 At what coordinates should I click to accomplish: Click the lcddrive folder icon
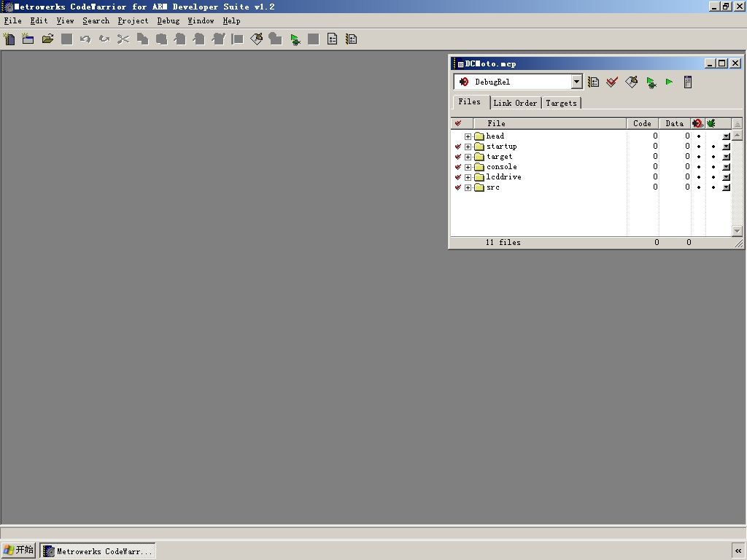(x=479, y=177)
